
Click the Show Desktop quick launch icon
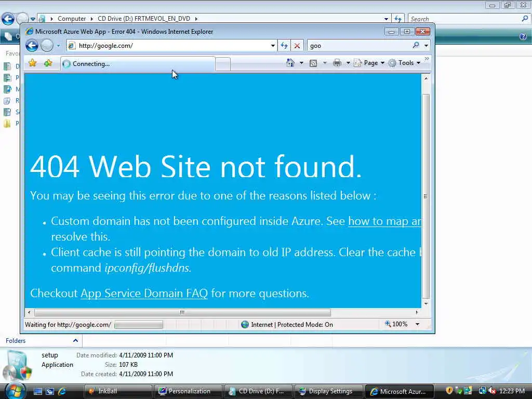click(37, 392)
